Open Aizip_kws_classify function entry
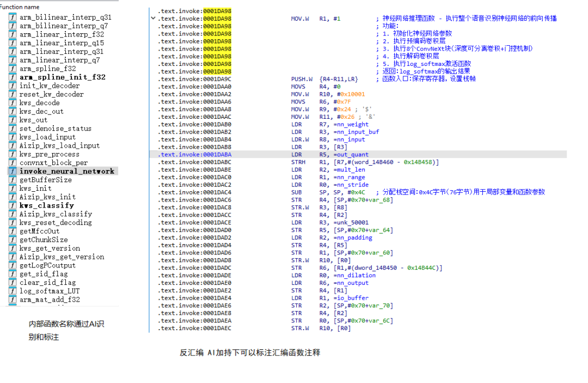 coord(56,214)
